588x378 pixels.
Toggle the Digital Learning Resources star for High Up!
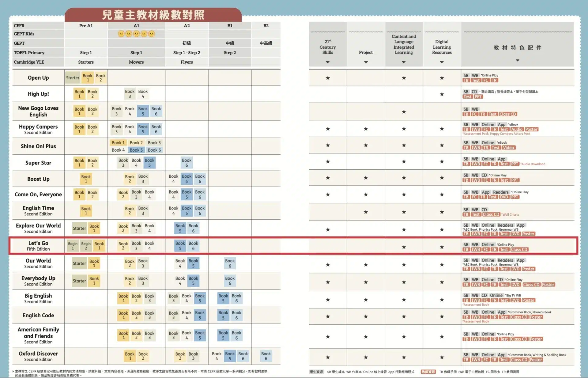coord(442,94)
